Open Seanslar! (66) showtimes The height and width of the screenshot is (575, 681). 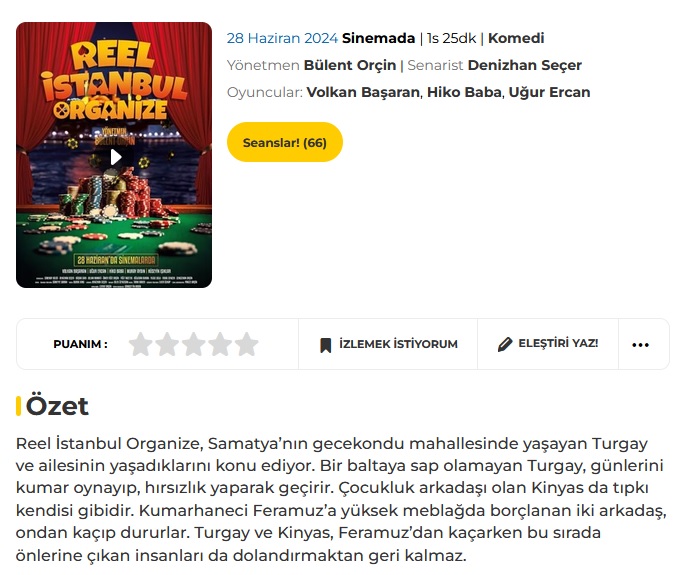284,142
